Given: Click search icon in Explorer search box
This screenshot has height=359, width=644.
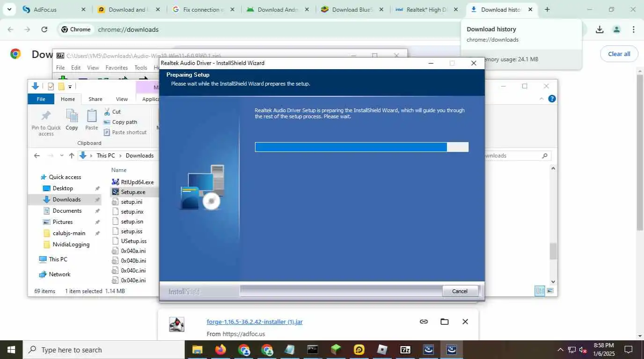Looking at the screenshot, I should tap(545, 156).
